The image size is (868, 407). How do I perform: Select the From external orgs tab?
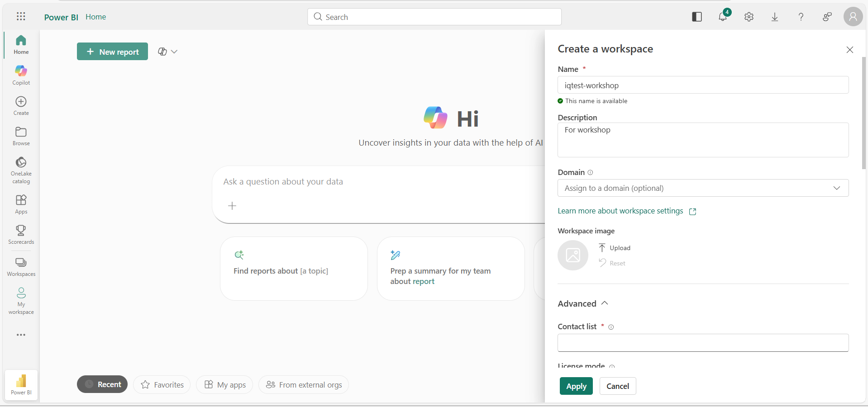303,385
